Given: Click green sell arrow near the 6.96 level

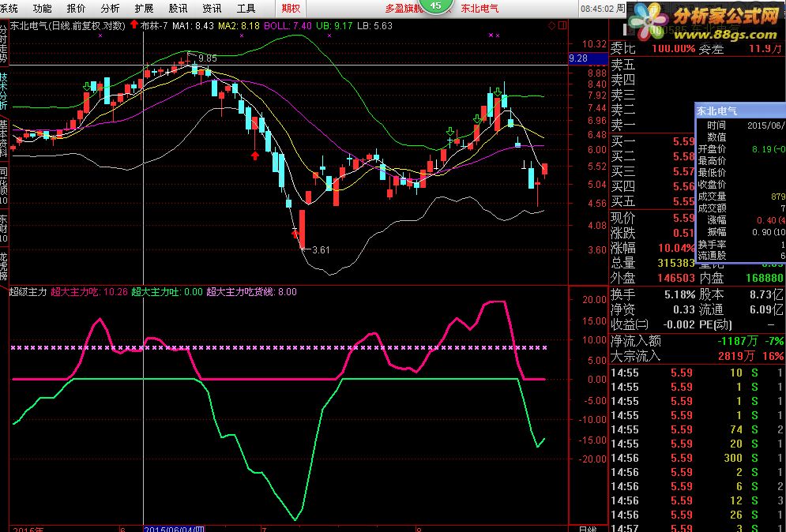Looking at the screenshot, I should [477, 119].
